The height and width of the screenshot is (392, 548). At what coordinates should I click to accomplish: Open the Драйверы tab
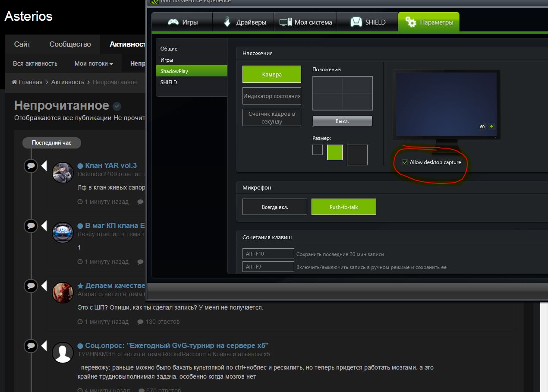[243, 22]
